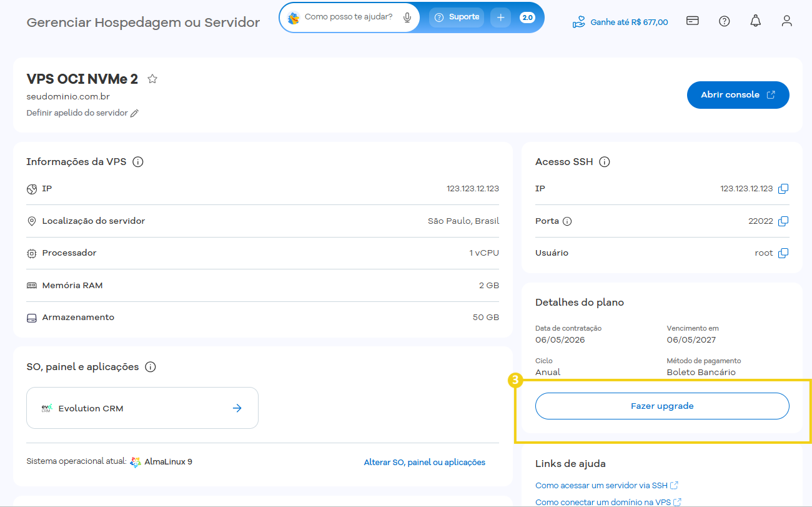Open the Evolution CRM application card

pyautogui.click(x=142, y=408)
